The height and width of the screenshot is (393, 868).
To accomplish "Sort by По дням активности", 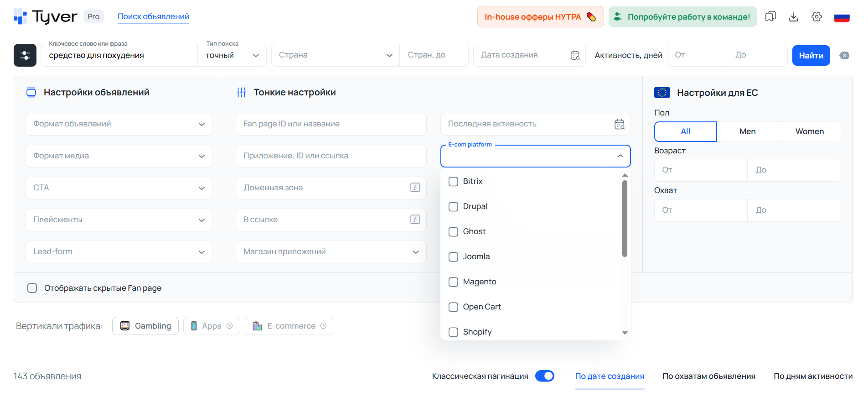I will pos(813,376).
